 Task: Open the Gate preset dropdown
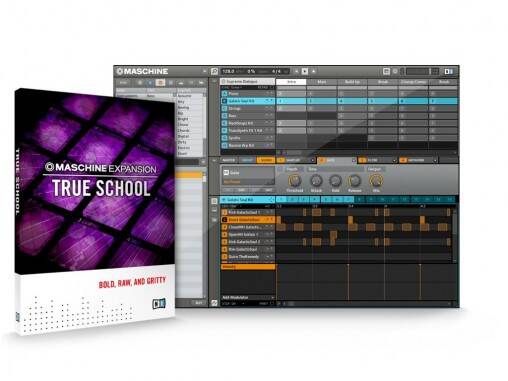(247, 182)
